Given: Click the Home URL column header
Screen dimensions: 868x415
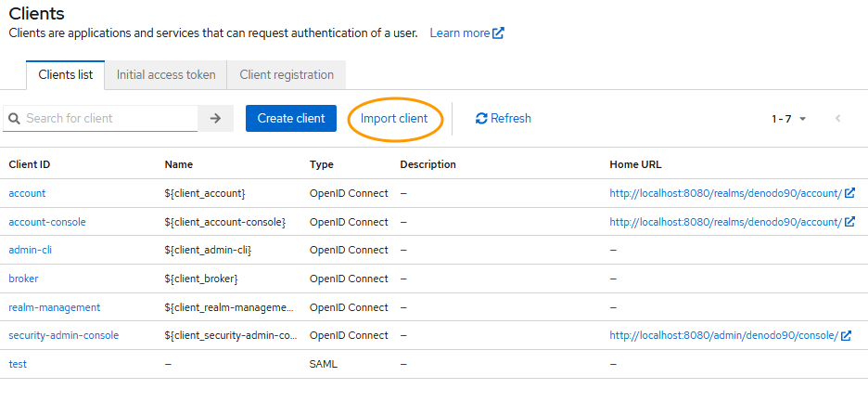Looking at the screenshot, I should tap(635, 164).
